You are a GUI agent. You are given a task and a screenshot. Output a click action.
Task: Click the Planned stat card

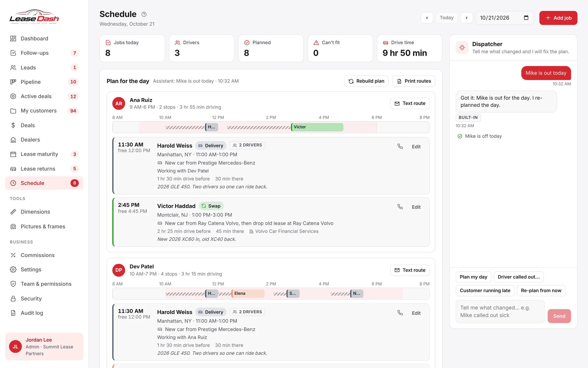coord(271,48)
